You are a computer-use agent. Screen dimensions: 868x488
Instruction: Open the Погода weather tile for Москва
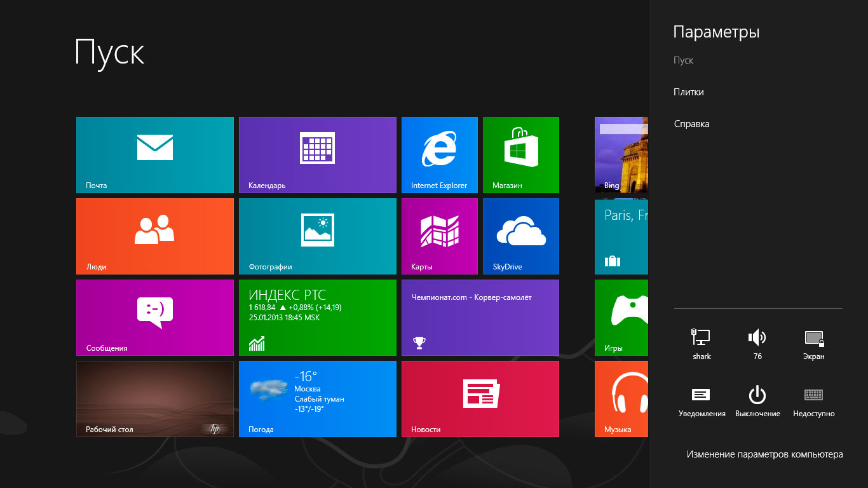[317, 398]
